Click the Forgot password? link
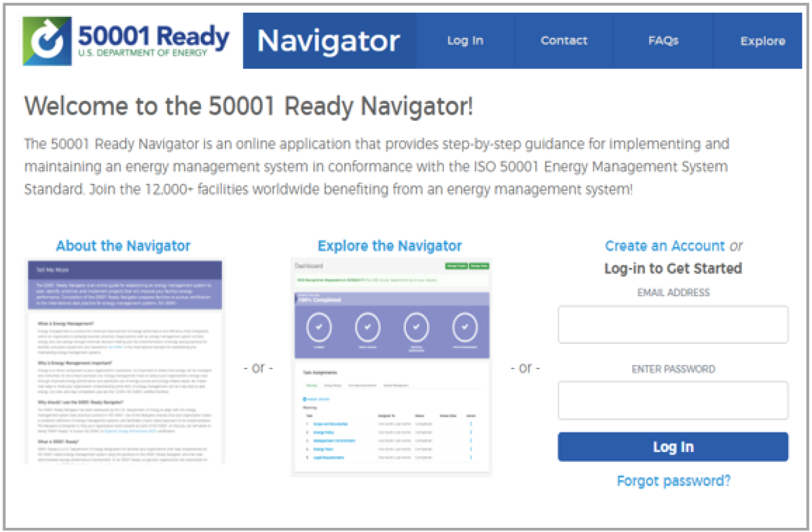 [x=674, y=481]
